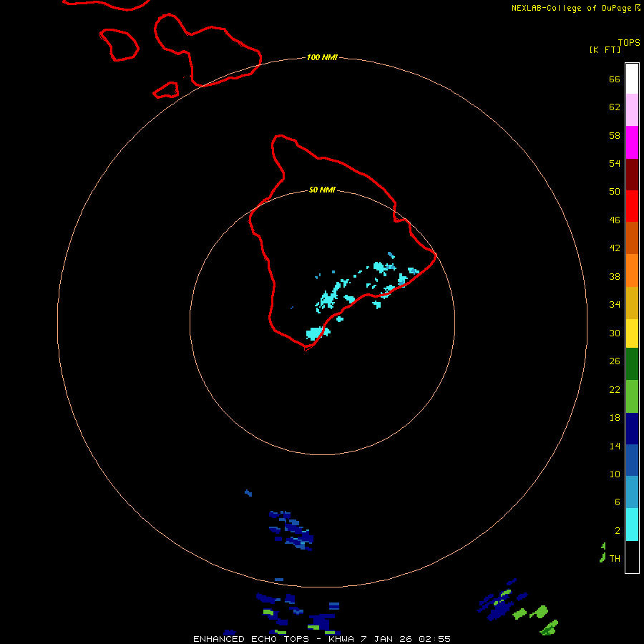Click the 18 legend value
Viewport: 644px width, 644px height.
point(615,418)
